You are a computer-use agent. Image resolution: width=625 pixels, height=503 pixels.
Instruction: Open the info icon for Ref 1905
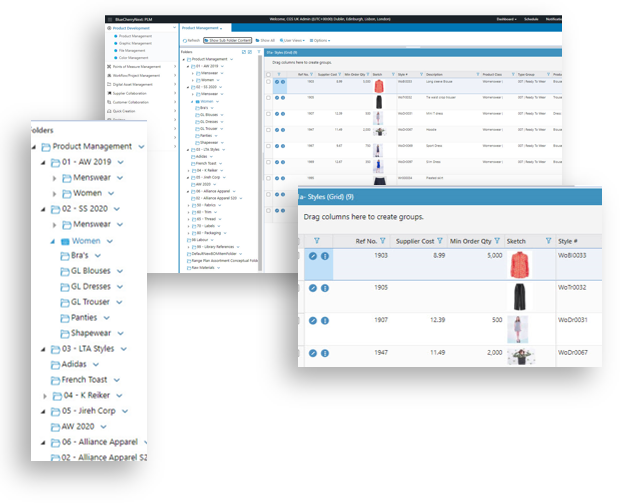[x=325, y=288]
